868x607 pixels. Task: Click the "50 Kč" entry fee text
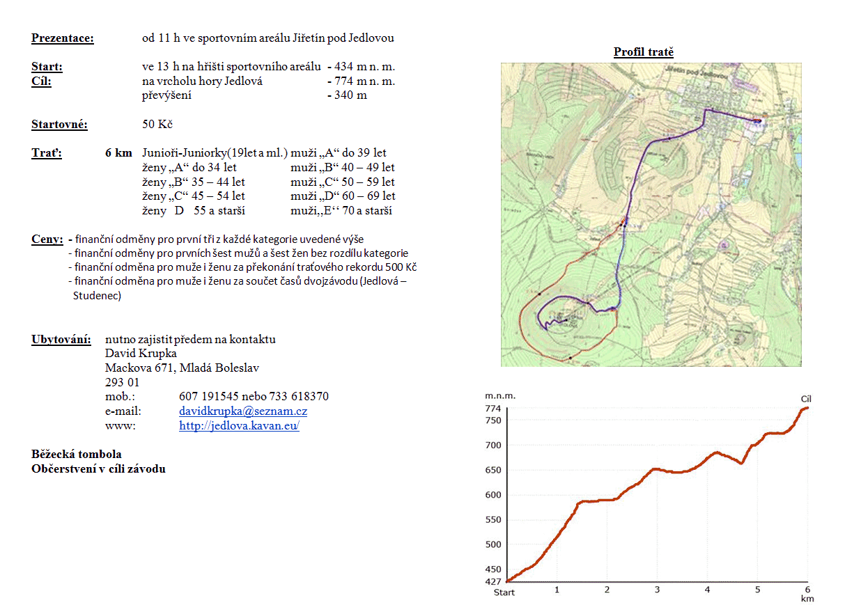(157, 125)
